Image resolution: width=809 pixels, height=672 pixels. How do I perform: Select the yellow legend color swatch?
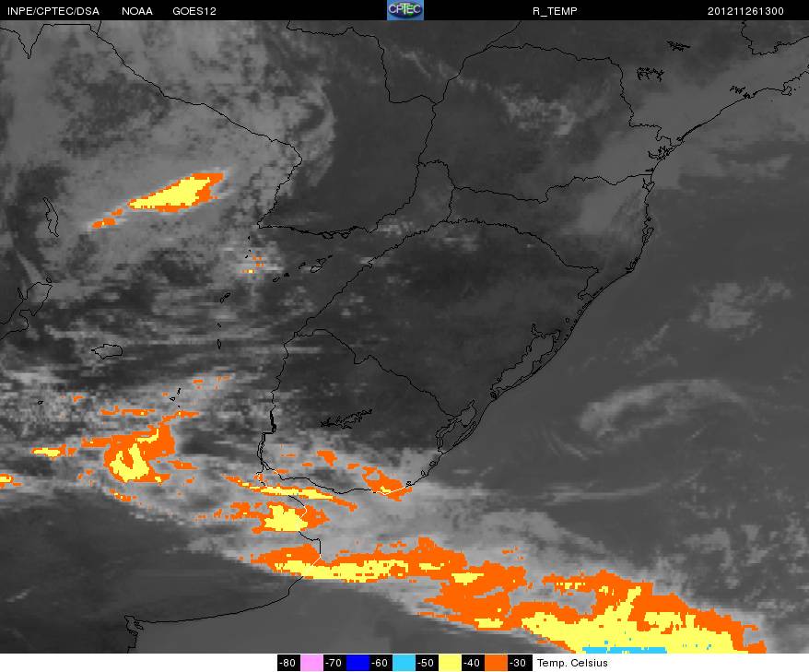tap(450, 663)
